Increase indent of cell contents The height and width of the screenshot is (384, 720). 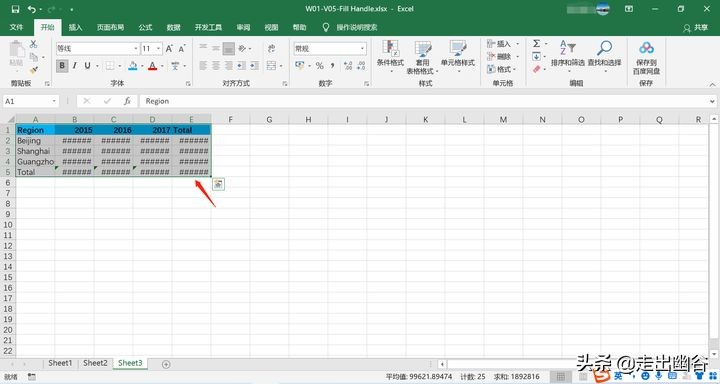coord(254,66)
